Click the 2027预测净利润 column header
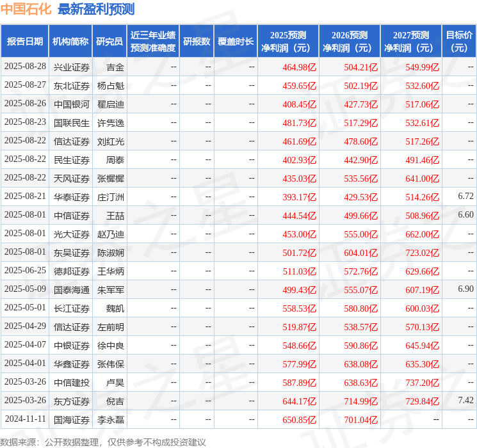 point(411,42)
